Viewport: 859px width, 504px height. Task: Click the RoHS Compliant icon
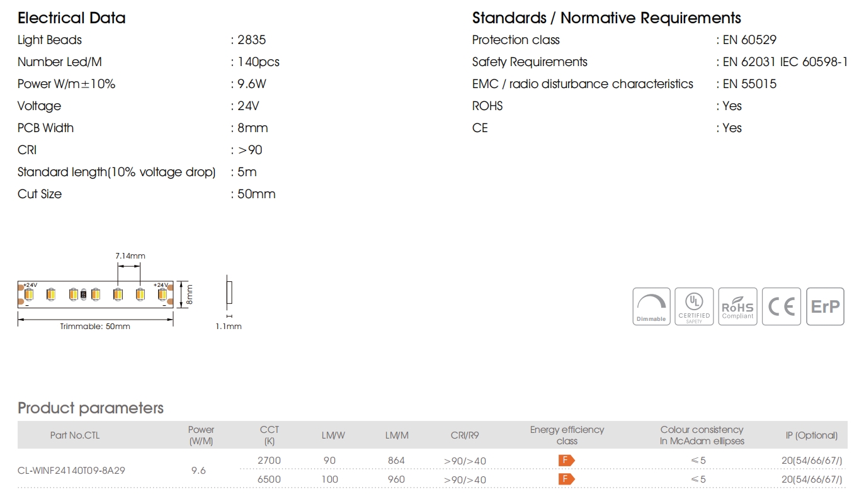[x=737, y=306]
